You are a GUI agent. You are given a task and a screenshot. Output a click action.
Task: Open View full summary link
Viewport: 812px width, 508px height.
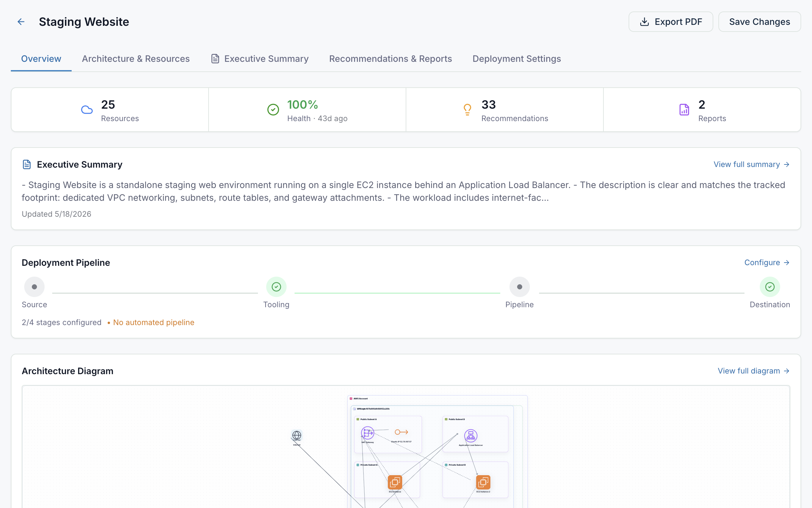[x=751, y=164]
